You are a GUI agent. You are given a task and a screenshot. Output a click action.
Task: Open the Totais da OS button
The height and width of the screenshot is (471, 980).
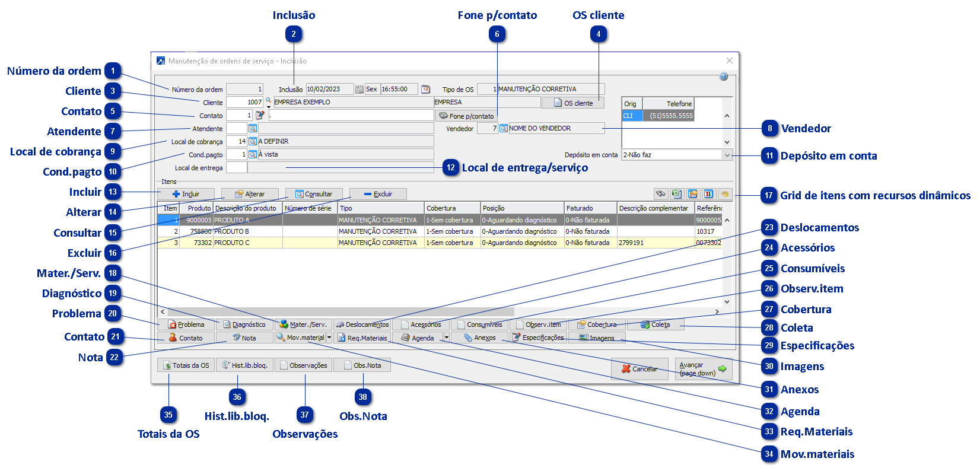(186, 365)
